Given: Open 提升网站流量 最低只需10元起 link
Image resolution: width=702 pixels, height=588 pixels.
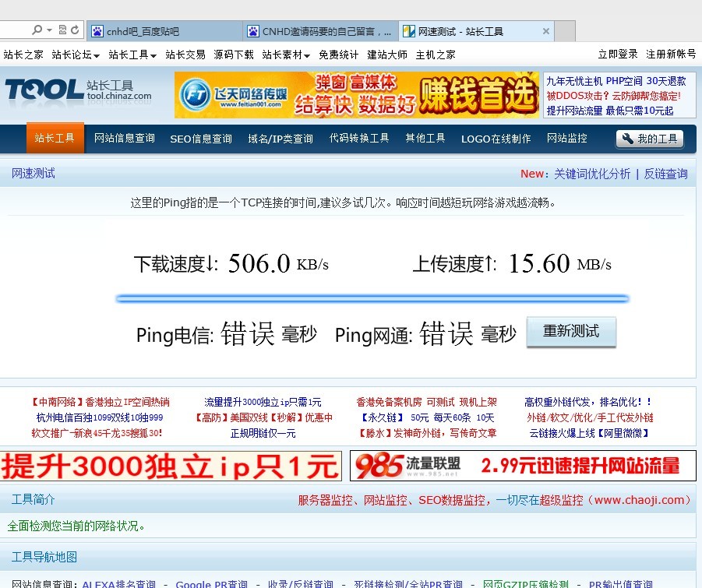Looking at the screenshot, I should tap(610, 111).
